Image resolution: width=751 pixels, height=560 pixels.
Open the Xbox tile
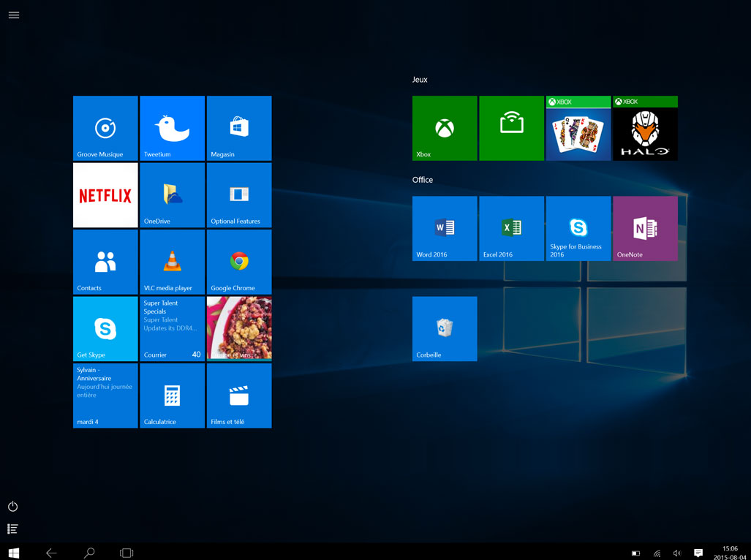[445, 128]
